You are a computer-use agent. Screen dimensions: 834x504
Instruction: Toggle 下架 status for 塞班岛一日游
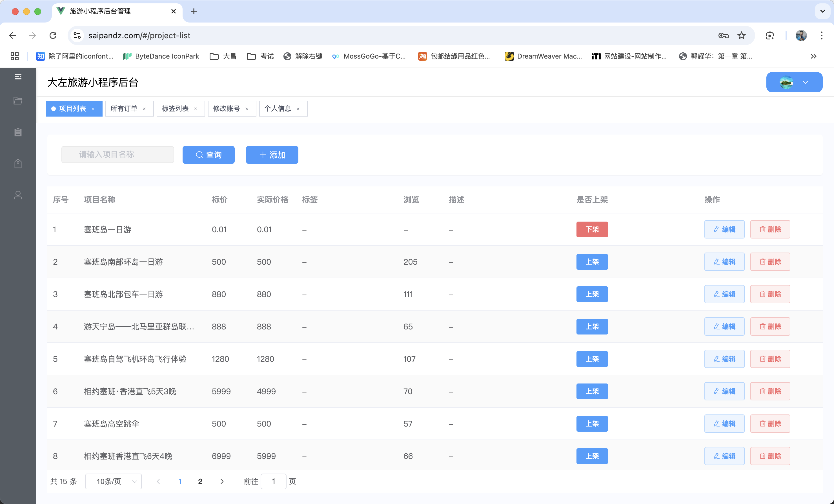(592, 229)
